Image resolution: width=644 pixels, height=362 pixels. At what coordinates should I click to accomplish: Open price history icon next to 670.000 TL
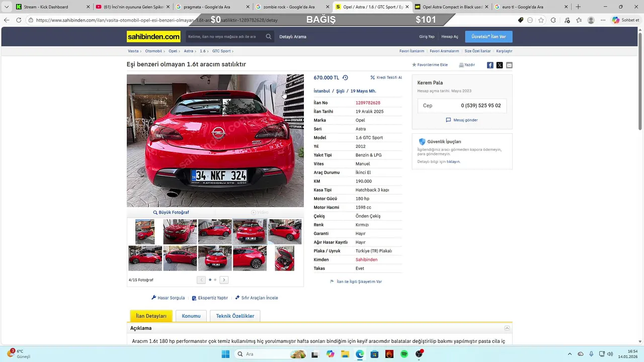coord(345,78)
